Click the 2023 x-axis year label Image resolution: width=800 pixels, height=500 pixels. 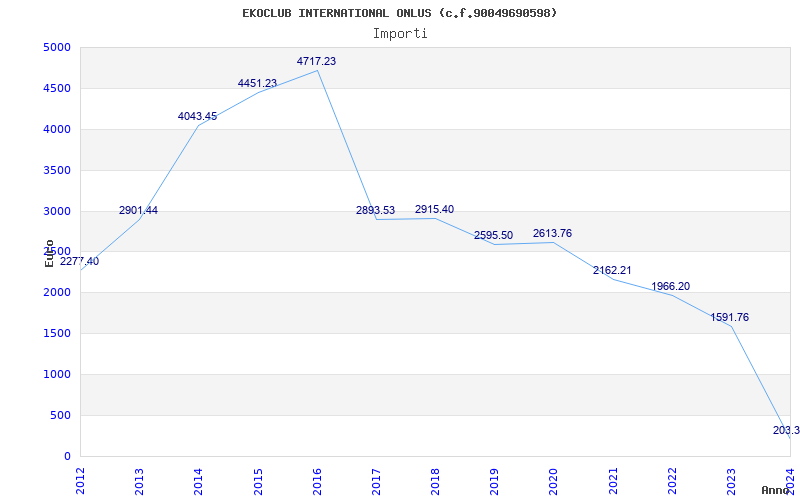click(731, 481)
